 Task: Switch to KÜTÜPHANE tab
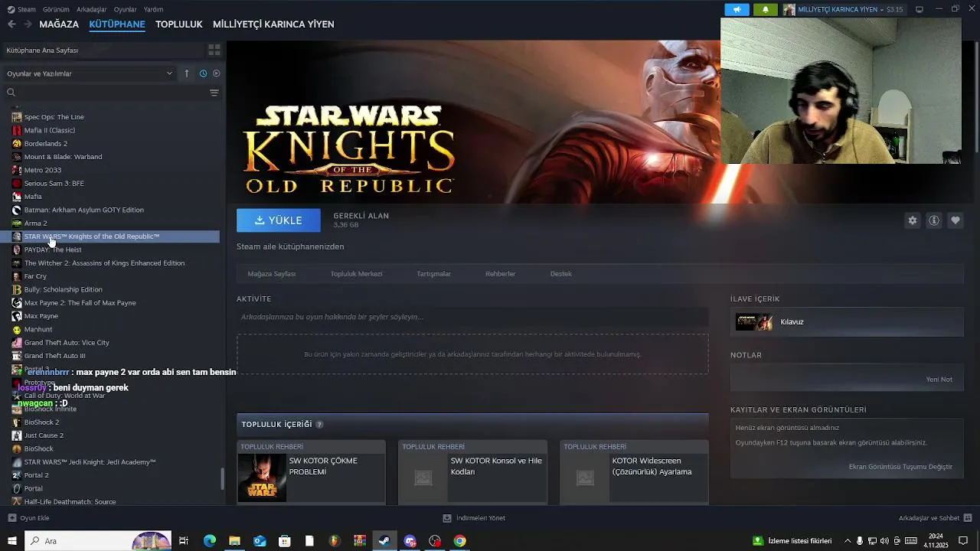[x=117, y=24]
